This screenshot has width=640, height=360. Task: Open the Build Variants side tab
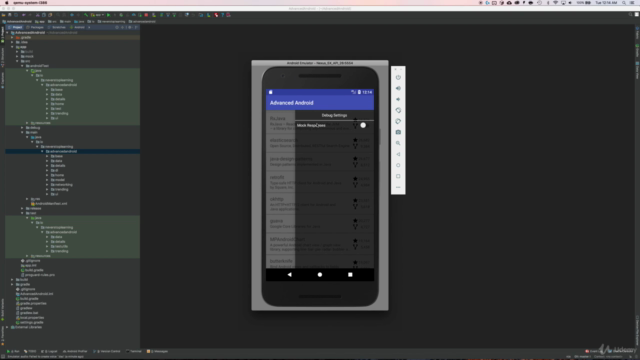coord(2,309)
